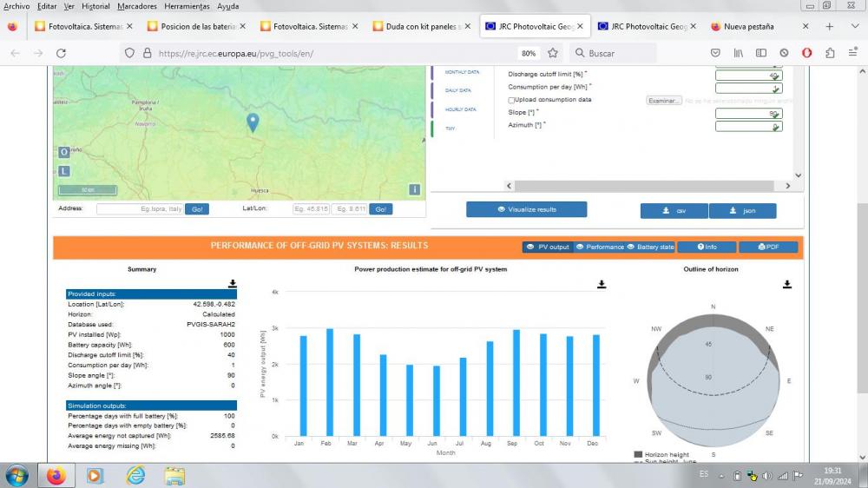Screen dimensions: 868x488
Task: Click form panel down arrow
Action: click(x=799, y=175)
